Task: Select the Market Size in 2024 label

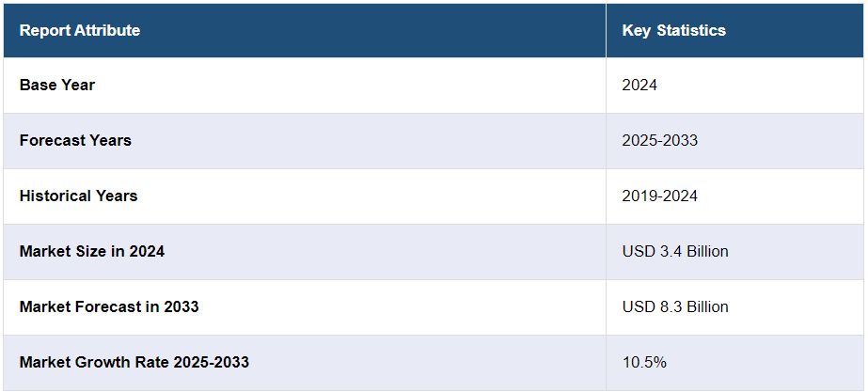Action: [92, 252]
